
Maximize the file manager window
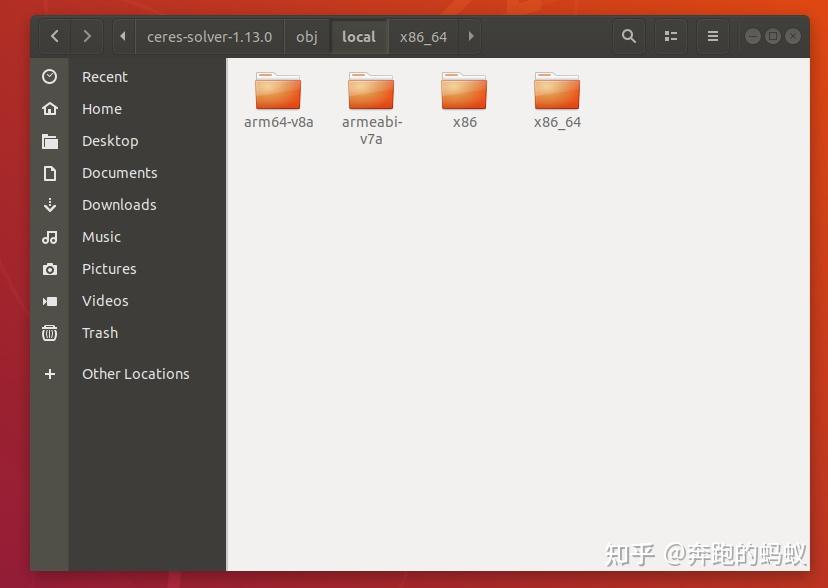(x=773, y=36)
